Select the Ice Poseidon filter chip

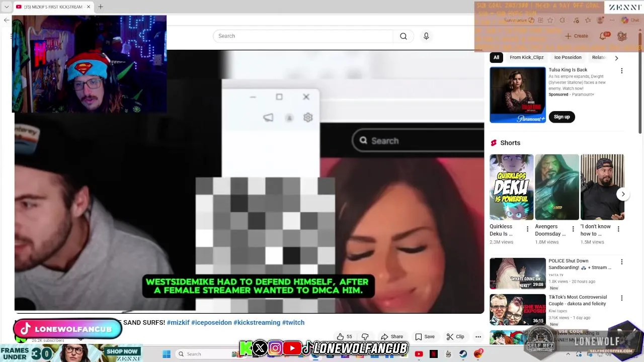pos(568,57)
